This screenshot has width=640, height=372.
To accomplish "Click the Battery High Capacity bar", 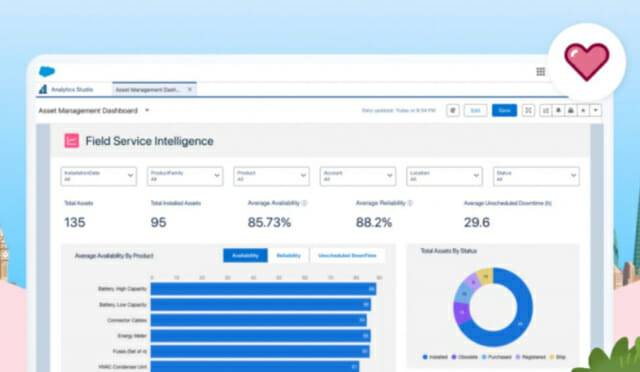I will (263, 289).
